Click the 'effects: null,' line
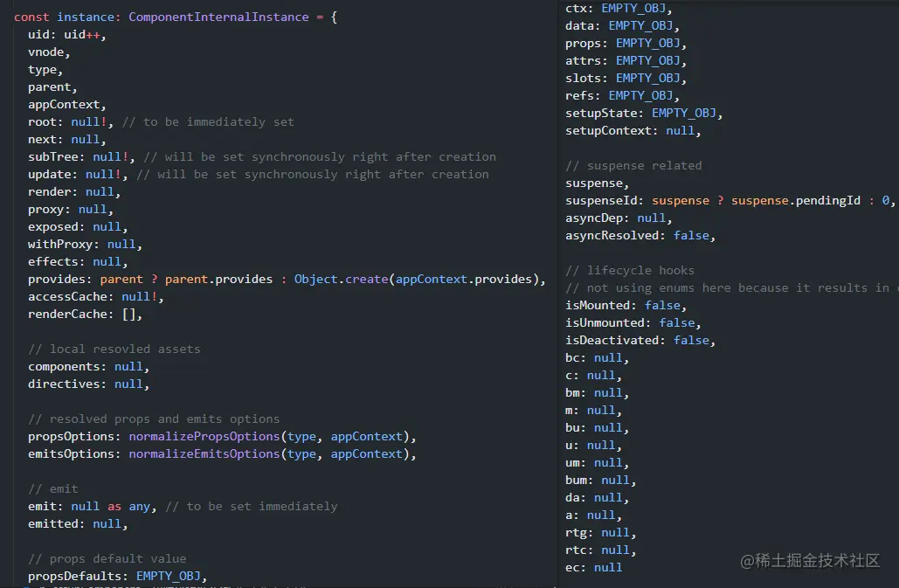 [x=78, y=262]
